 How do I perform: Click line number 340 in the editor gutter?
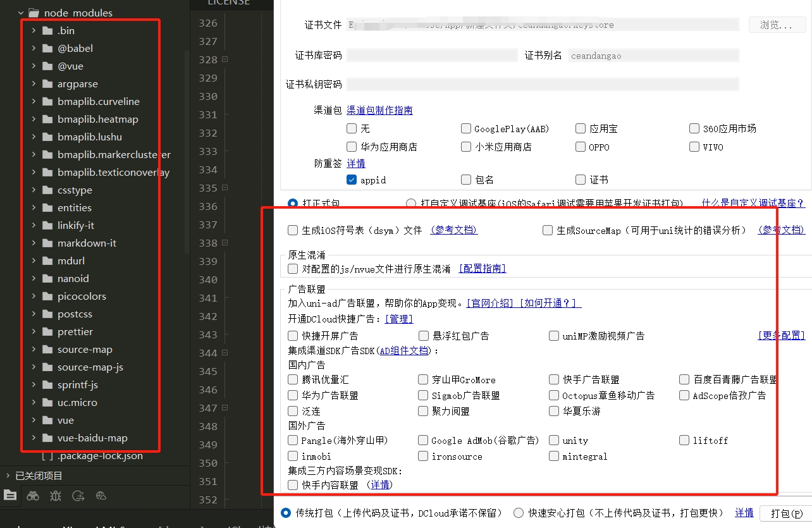pyautogui.click(x=208, y=279)
